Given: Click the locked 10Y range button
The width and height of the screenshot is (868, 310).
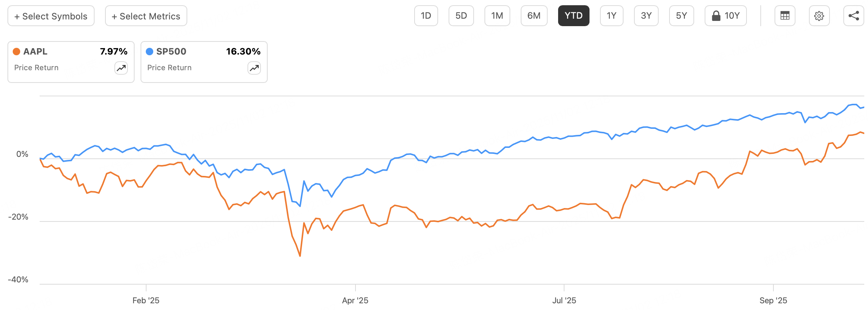Looking at the screenshot, I should coord(726,16).
